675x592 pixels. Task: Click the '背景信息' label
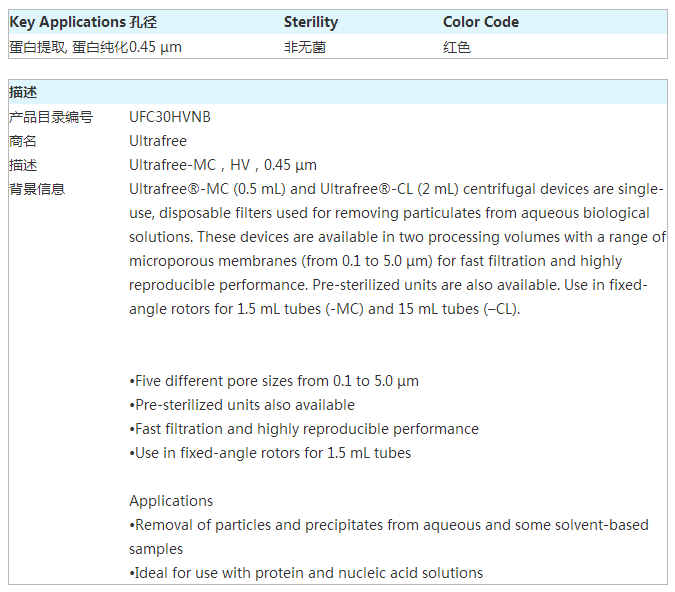pos(37,189)
